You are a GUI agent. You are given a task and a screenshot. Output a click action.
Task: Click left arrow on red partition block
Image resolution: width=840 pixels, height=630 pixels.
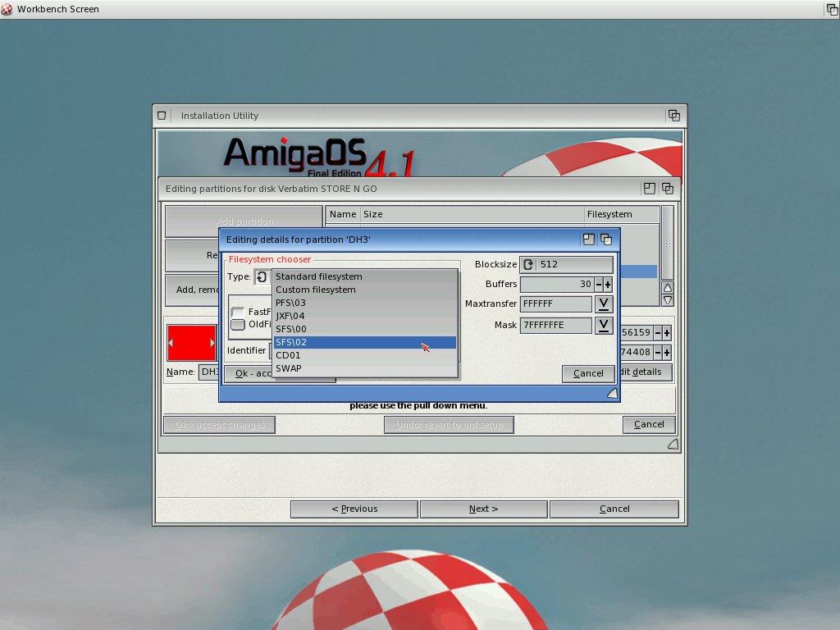pos(171,343)
